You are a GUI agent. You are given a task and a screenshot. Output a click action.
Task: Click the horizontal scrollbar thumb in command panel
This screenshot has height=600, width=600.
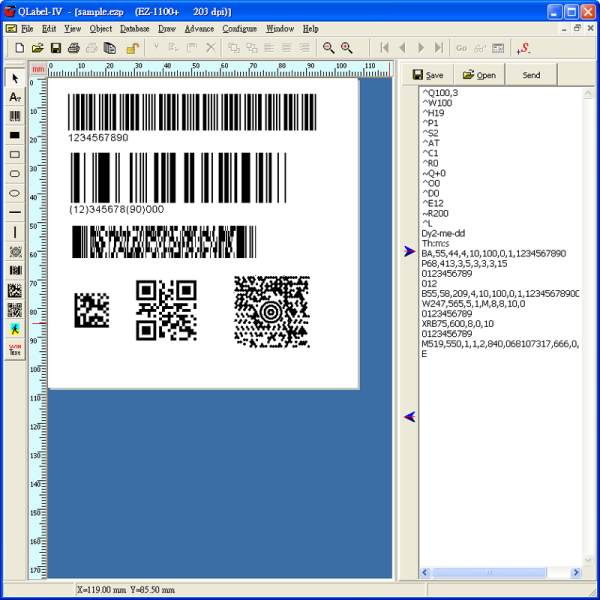click(489, 572)
